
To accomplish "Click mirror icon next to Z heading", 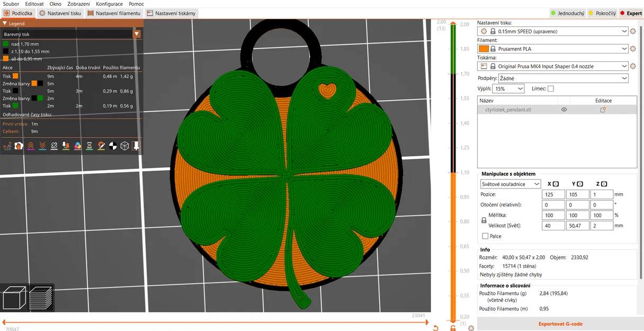I will pos(604,184).
